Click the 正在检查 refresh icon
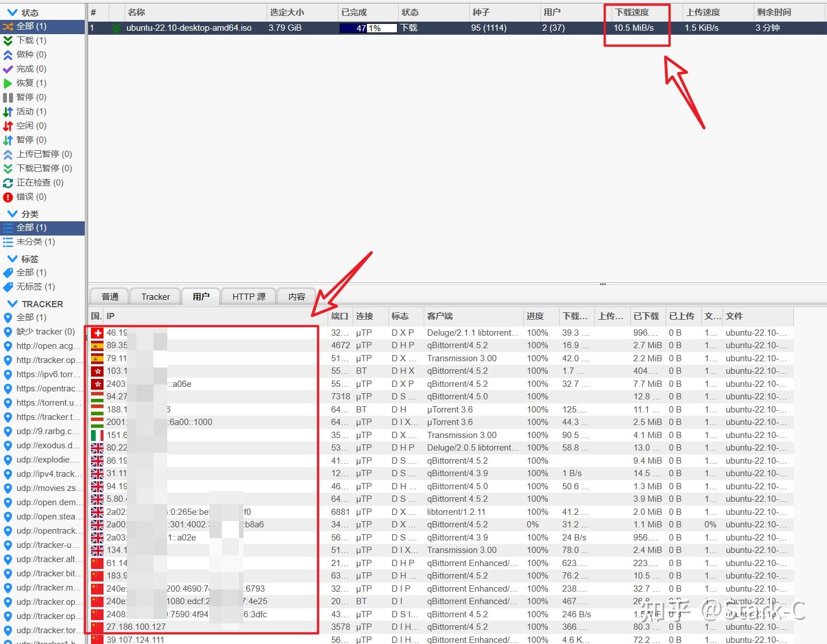 8,183
